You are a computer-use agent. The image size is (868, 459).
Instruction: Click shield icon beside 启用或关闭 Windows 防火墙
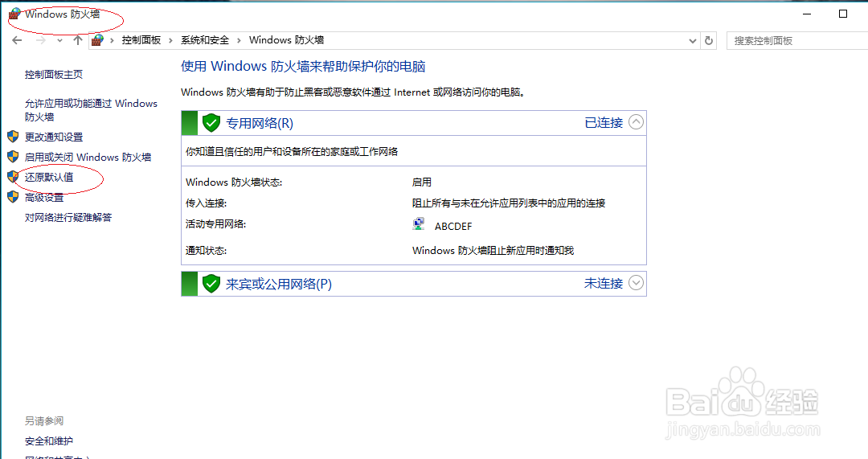pyautogui.click(x=14, y=157)
